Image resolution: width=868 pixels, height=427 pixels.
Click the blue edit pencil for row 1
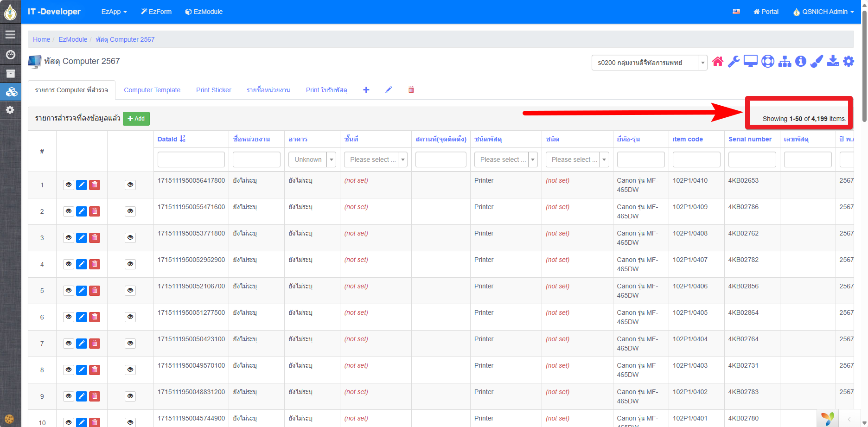pyautogui.click(x=82, y=185)
